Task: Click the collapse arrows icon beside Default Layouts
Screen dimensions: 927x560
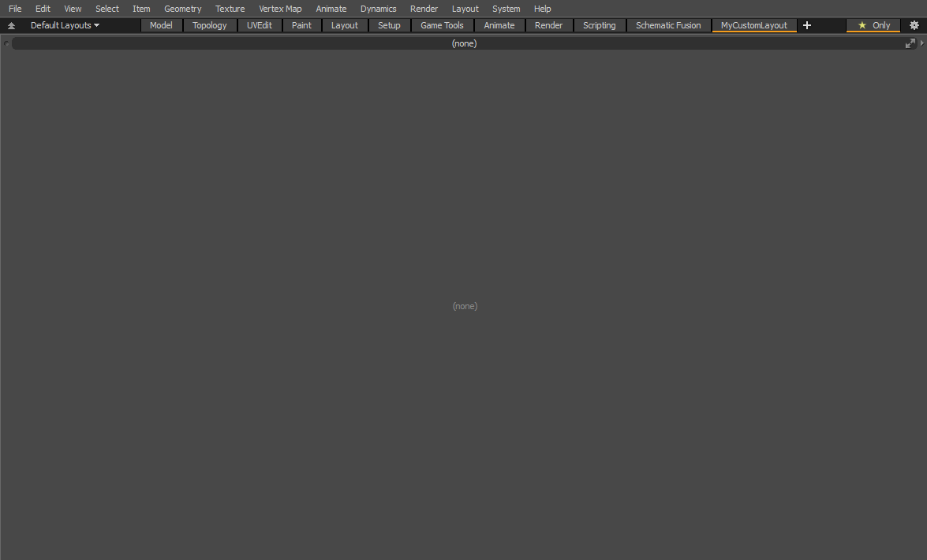Action: point(11,25)
